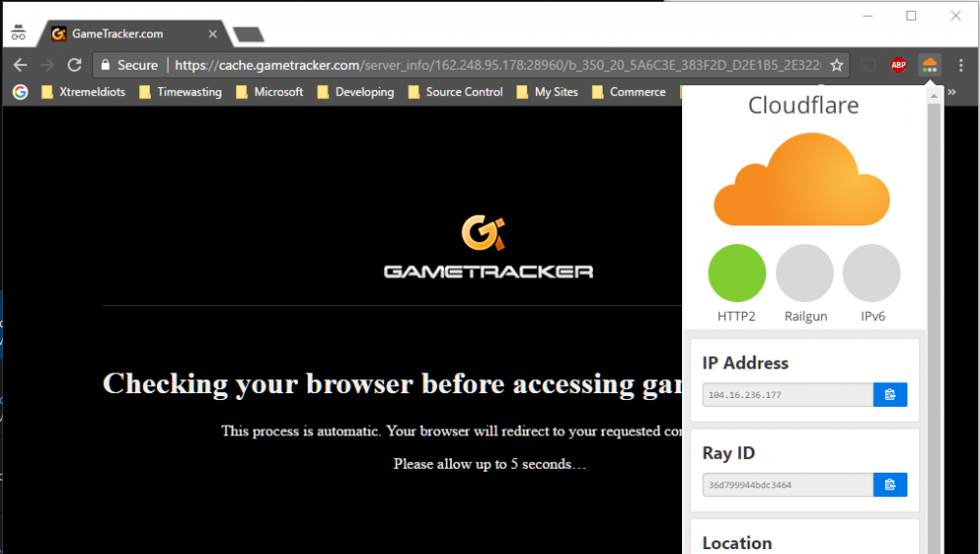Click the Ray ID text field
The image size is (980, 554).
click(x=787, y=484)
